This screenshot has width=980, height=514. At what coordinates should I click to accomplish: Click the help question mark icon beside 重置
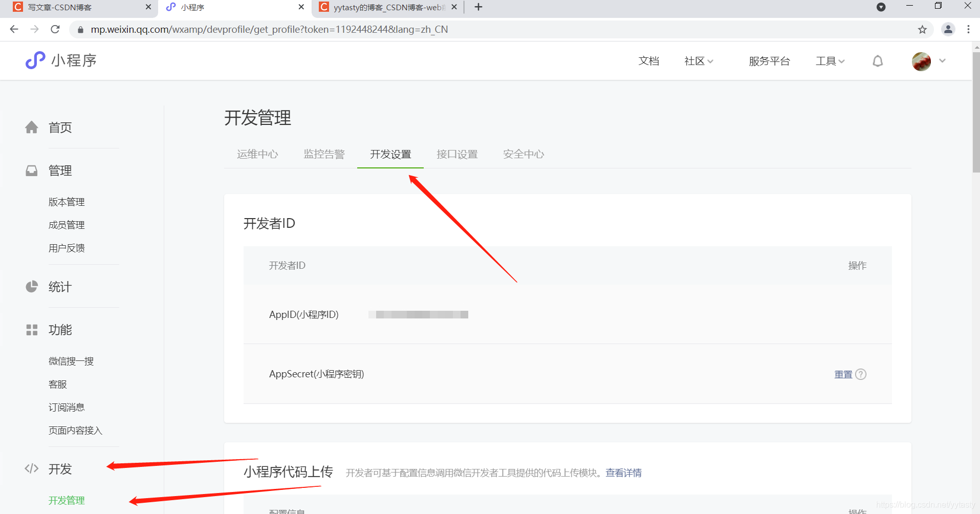[861, 374]
